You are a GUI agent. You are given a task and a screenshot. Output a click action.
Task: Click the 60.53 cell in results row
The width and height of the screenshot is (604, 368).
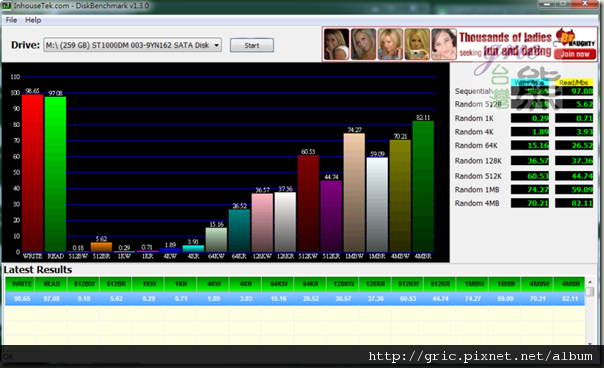408,299
